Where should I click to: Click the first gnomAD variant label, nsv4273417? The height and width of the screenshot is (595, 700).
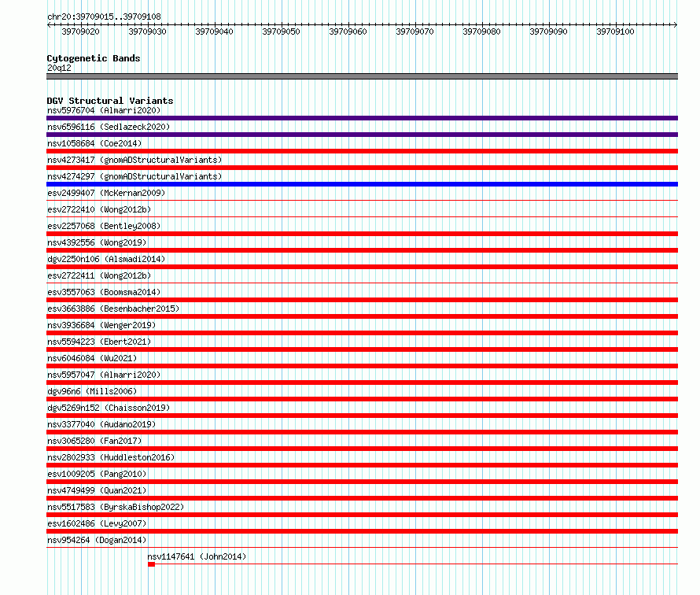[x=134, y=160]
